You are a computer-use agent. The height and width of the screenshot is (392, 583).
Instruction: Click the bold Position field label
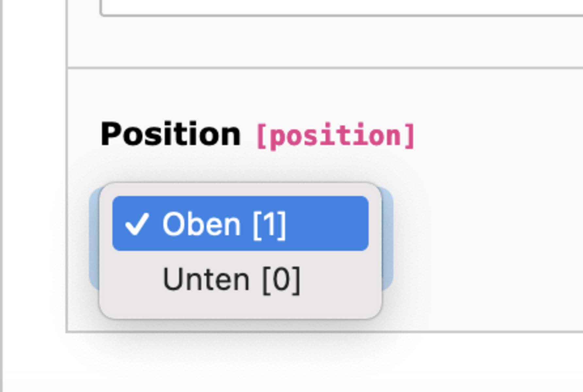171,134
